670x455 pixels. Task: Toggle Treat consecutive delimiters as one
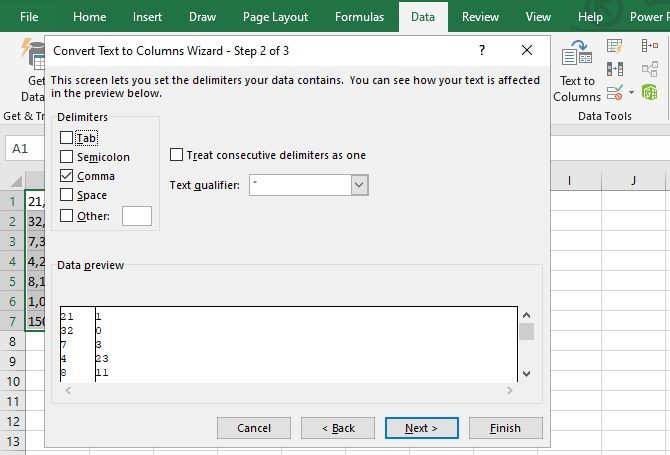click(x=177, y=155)
